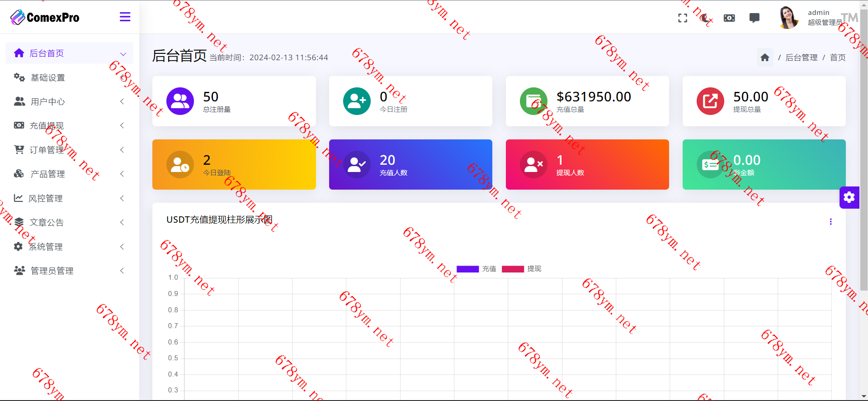Expand the 订单管理 sidebar menu
The width and height of the screenshot is (868, 401).
click(69, 150)
